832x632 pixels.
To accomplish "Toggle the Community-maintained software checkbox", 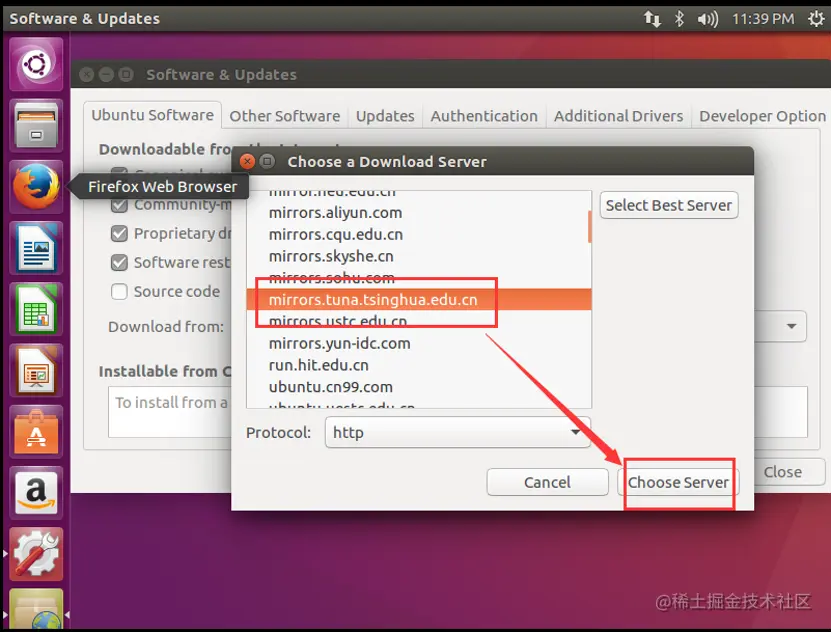I will [119, 205].
